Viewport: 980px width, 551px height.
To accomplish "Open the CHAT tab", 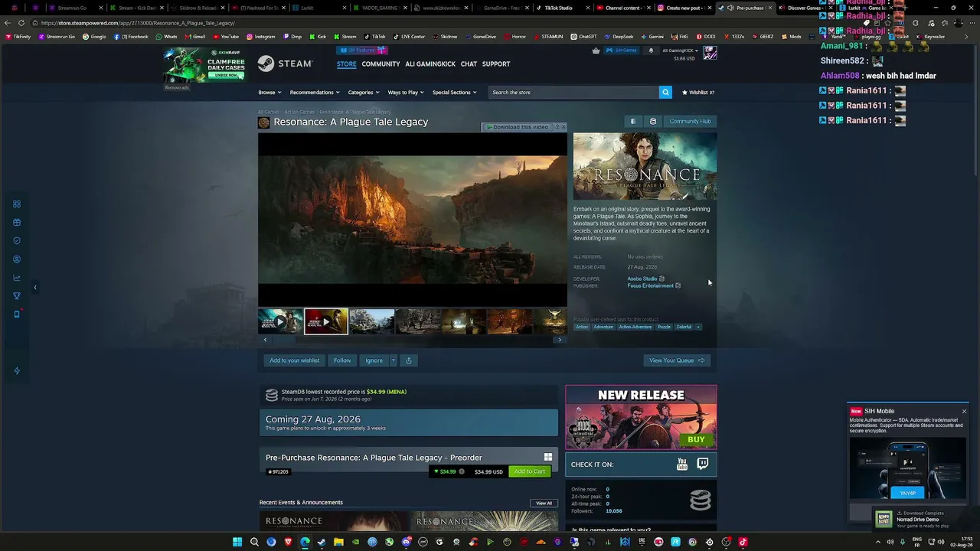I will coord(469,64).
